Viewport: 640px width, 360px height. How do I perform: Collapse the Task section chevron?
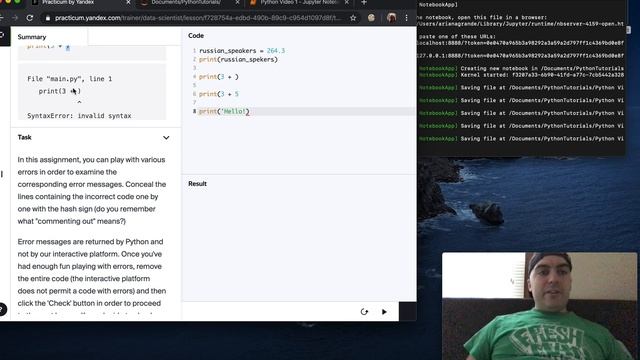pyautogui.click(x=166, y=138)
